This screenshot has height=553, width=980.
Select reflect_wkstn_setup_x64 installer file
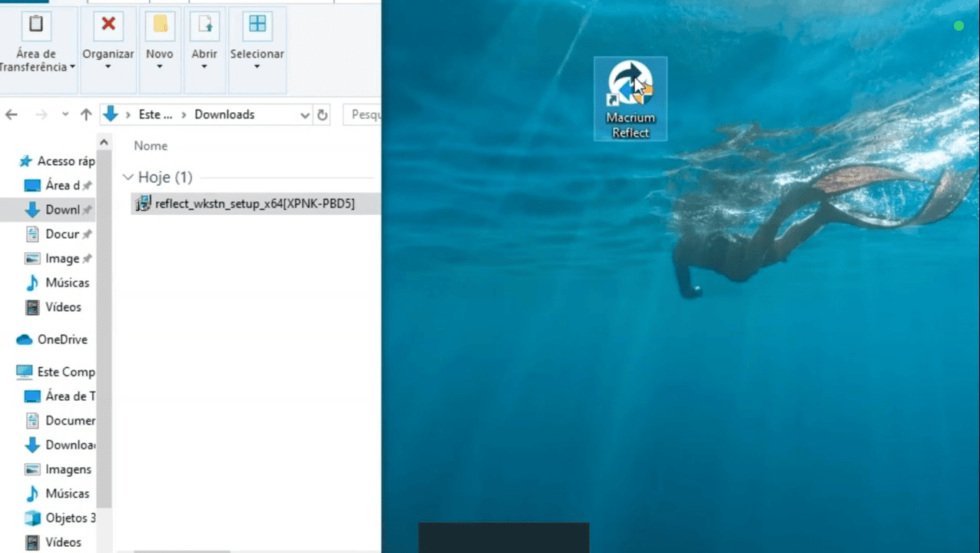click(x=254, y=204)
